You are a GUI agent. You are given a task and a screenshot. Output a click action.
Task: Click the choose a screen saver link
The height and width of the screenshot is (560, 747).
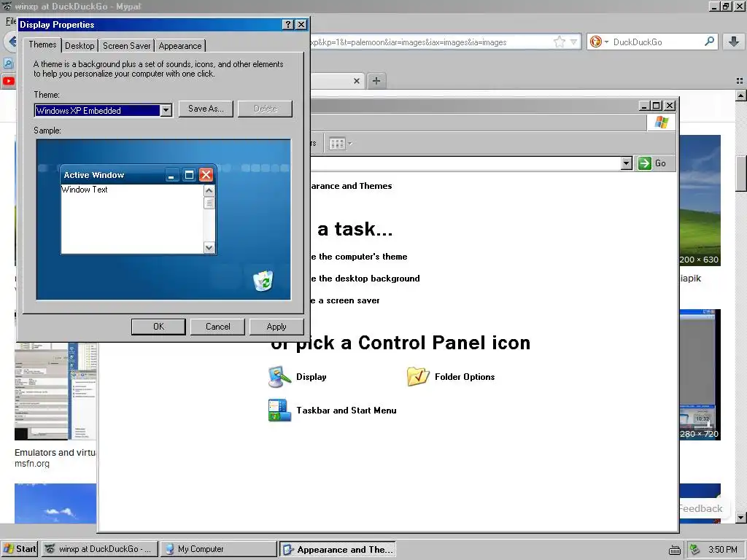[x=345, y=300]
